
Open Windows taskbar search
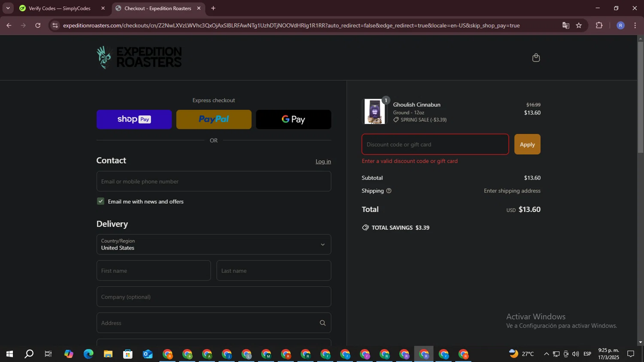29,354
